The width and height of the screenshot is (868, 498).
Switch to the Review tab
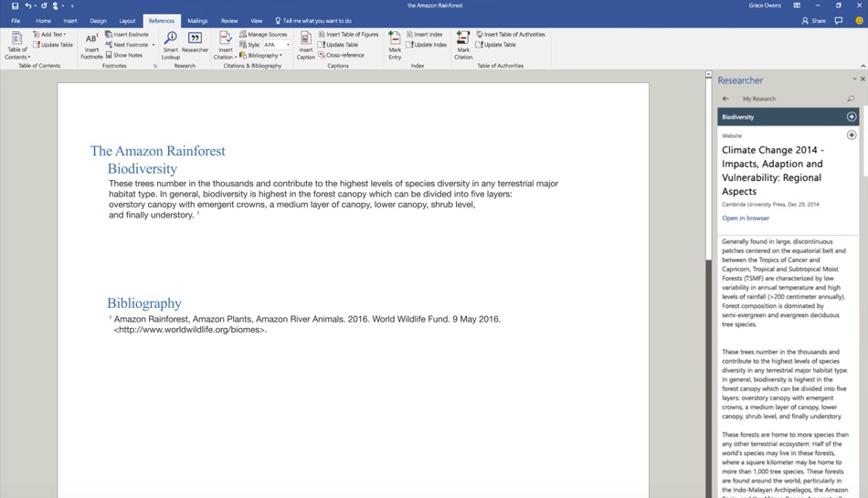click(x=229, y=21)
